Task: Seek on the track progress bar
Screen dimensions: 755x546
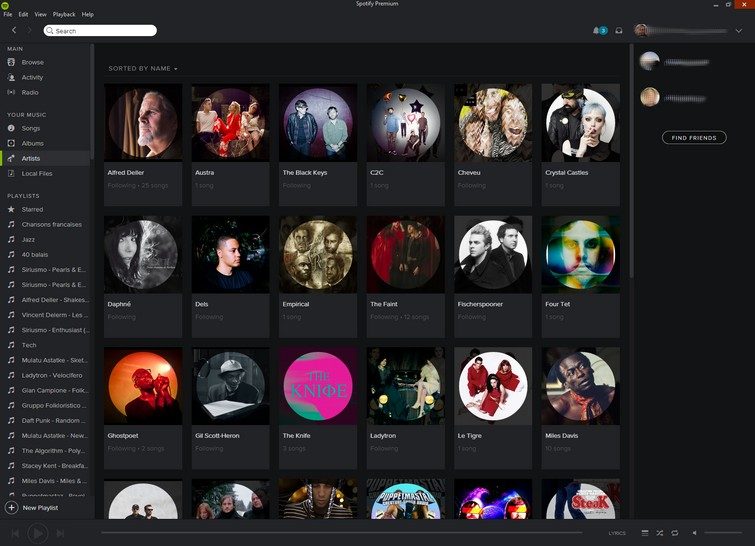Action: click(341, 533)
